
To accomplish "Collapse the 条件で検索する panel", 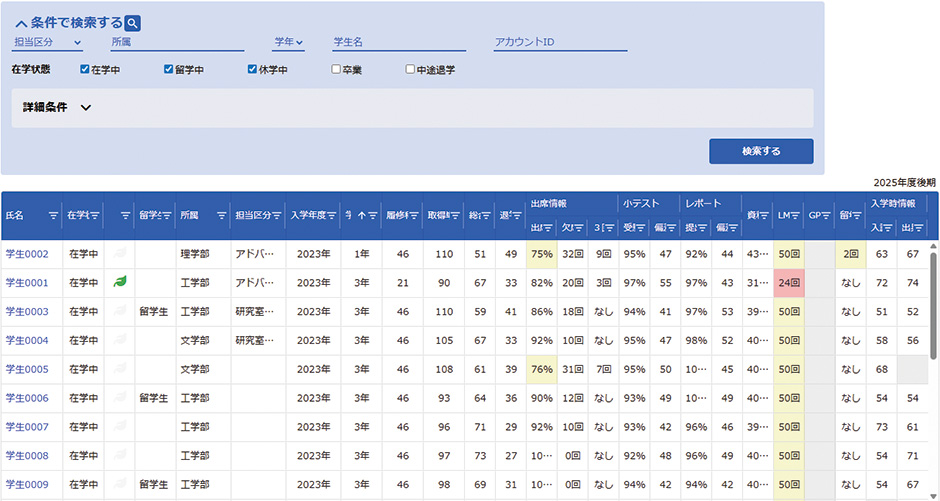I will [19, 23].
